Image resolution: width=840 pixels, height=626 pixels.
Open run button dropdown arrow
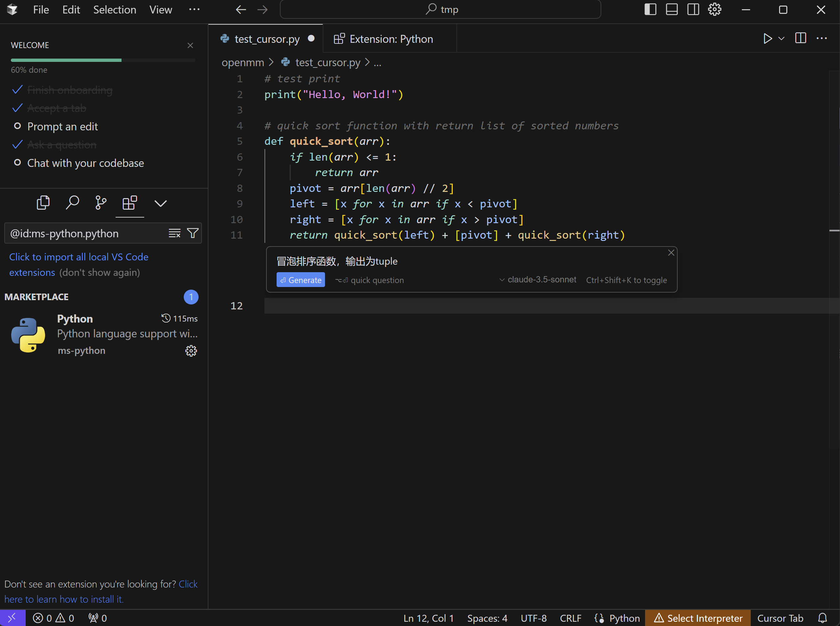pos(781,39)
